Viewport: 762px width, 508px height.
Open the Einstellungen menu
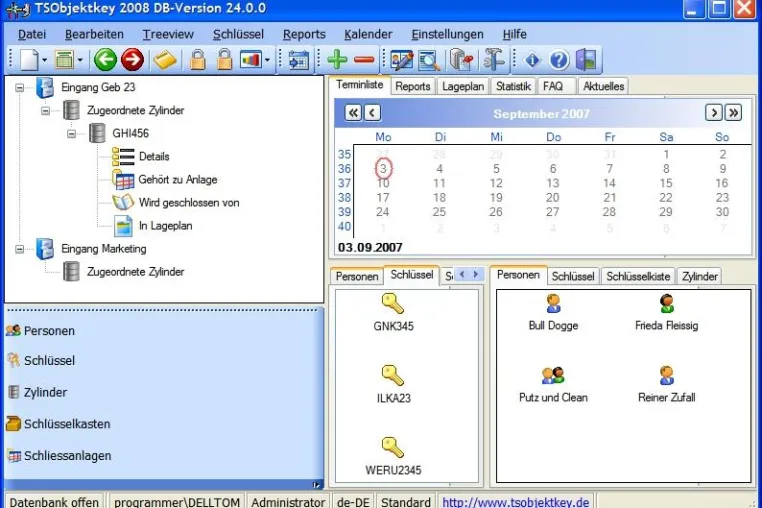[448, 34]
